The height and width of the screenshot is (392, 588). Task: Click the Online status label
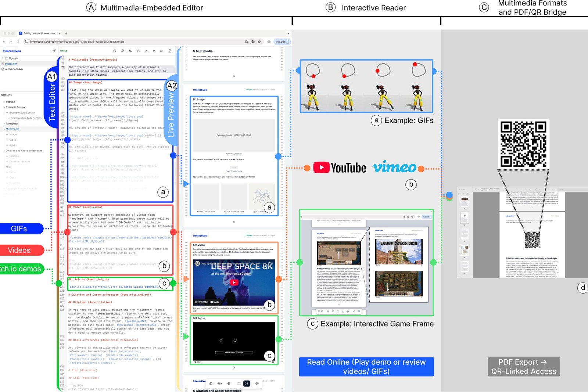(x=64, y=51)
